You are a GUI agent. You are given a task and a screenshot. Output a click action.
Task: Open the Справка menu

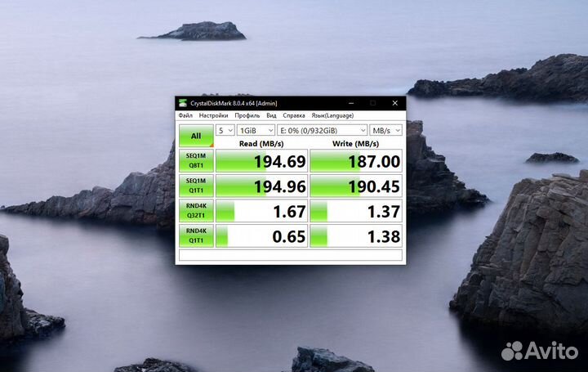pos(294,116)
